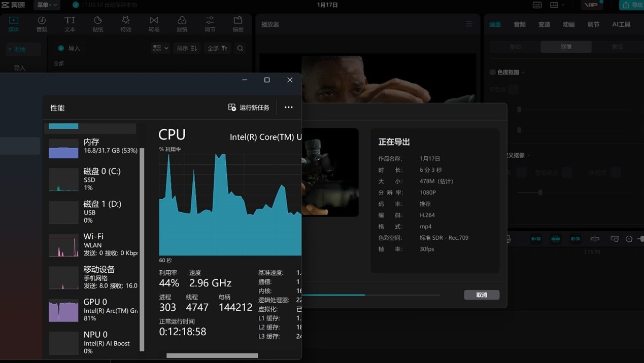Select Wi-Fi WLAN in Task Manager
Image resolution: width=644 pixels, height=363 pixels.
91,245
